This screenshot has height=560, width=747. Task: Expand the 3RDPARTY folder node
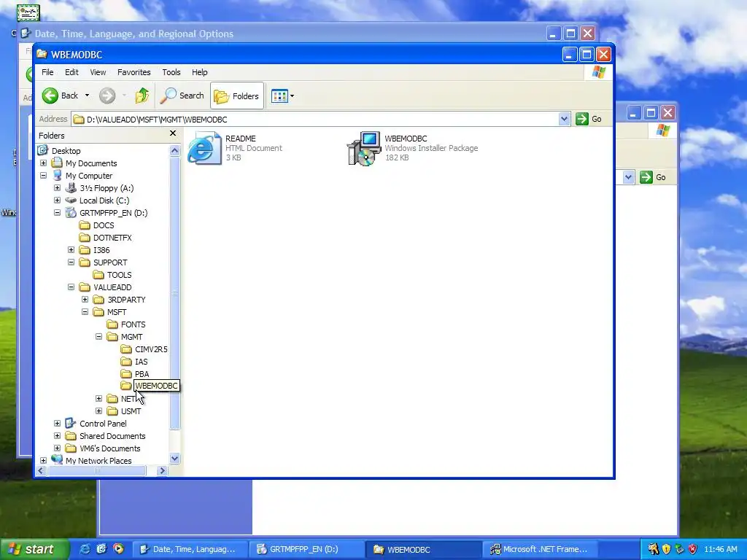coord(85,299)
